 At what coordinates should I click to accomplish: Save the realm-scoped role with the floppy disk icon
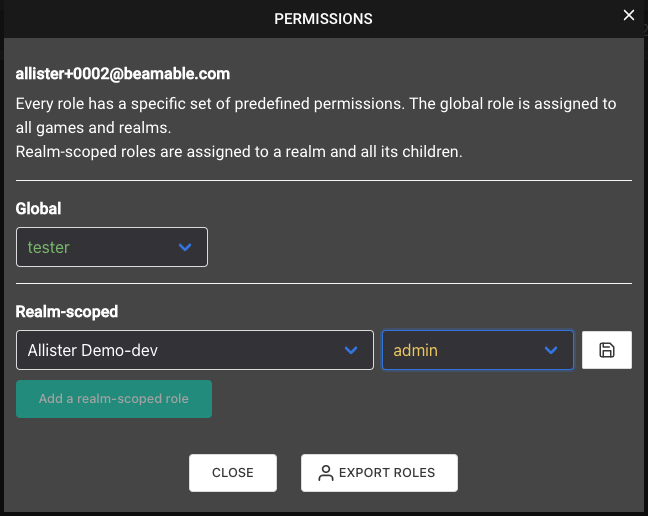pos(606,350)
